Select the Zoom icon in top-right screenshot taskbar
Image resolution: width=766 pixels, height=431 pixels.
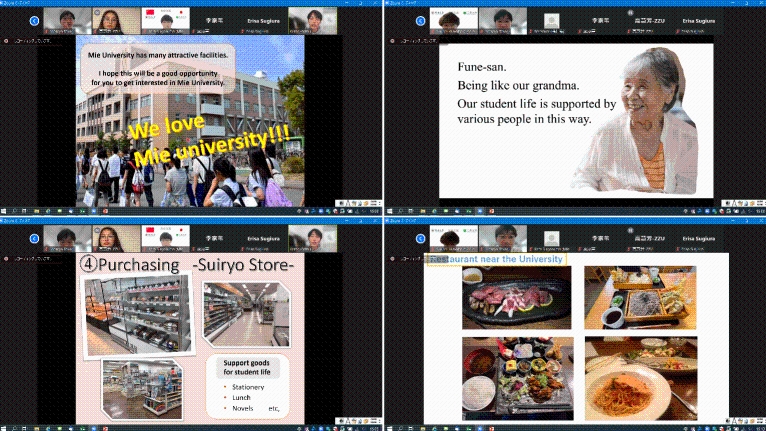coord(480,211)
